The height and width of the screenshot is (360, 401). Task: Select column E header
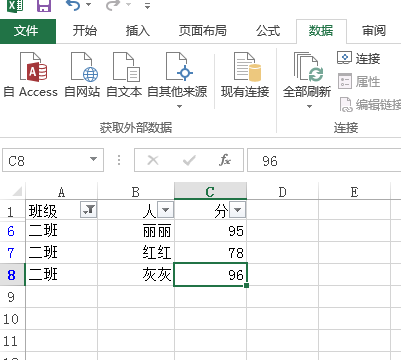tap(354, 192)
